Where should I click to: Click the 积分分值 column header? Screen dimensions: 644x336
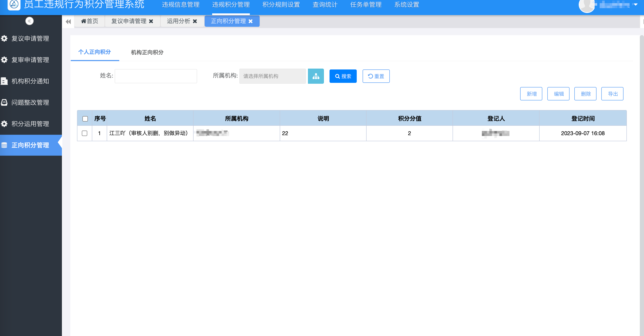click(409, 118)
